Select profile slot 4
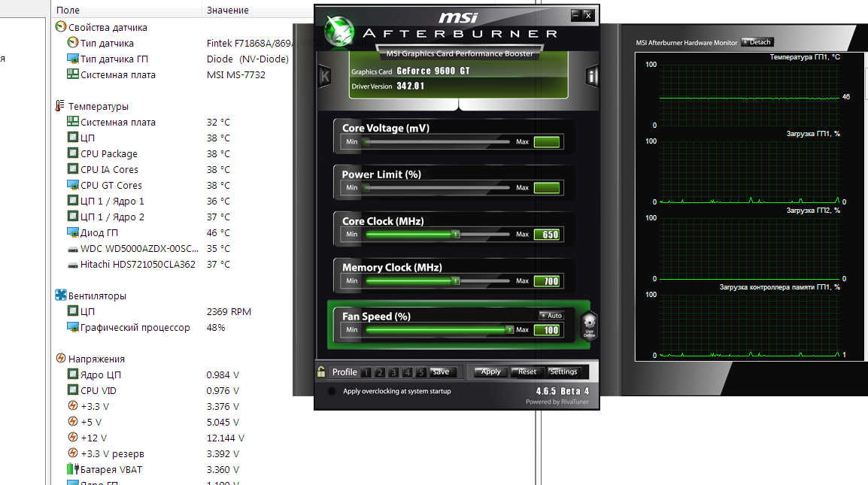Screen dimensions: 868x485 tap(408, 372)
